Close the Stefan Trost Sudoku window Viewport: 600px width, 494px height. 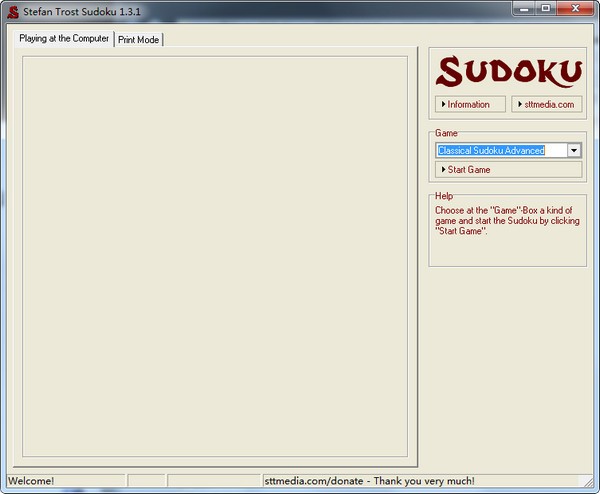click(x=575, y=9)
